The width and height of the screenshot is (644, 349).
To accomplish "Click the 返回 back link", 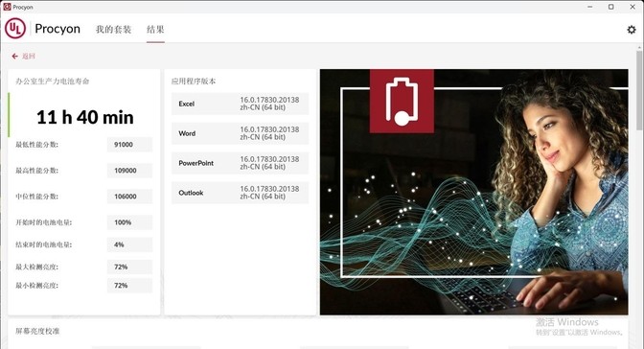I will point(29,56).
